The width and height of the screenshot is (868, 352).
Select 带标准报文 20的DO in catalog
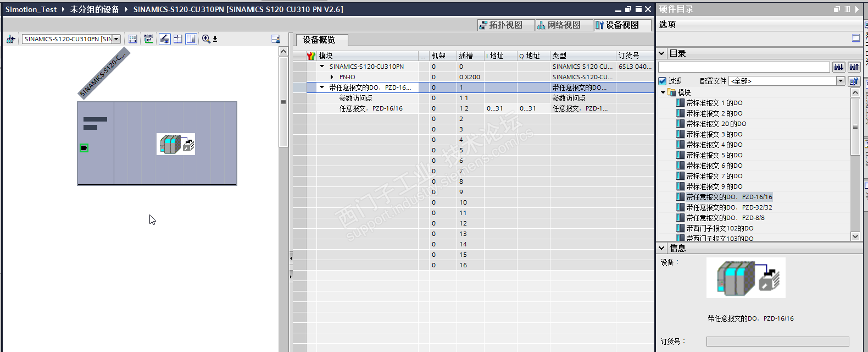pyautogui.click(x=716, y=124)
